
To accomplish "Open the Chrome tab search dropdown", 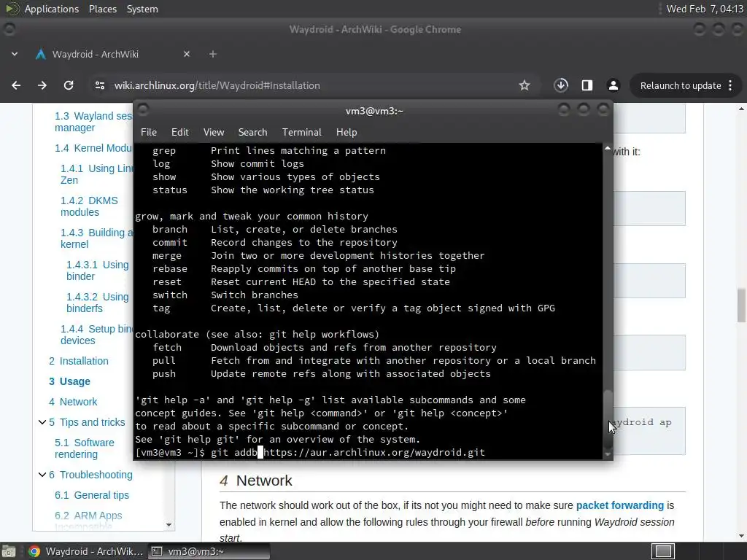I will 15,54.
